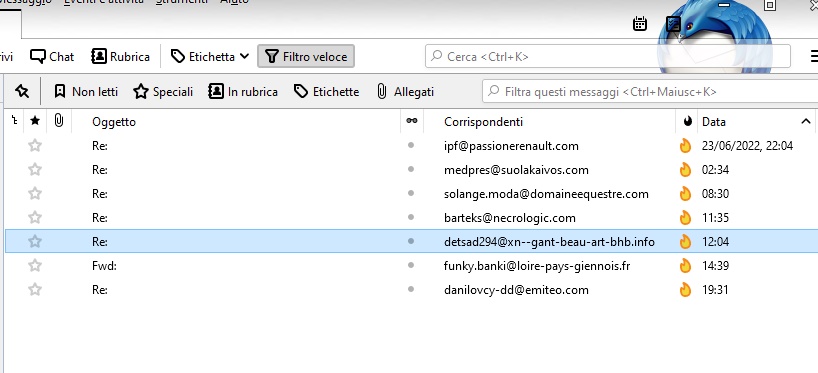Toggle junk flame on barteks row
This screenshot has height=373, width=818.
(x=685, y=218)
